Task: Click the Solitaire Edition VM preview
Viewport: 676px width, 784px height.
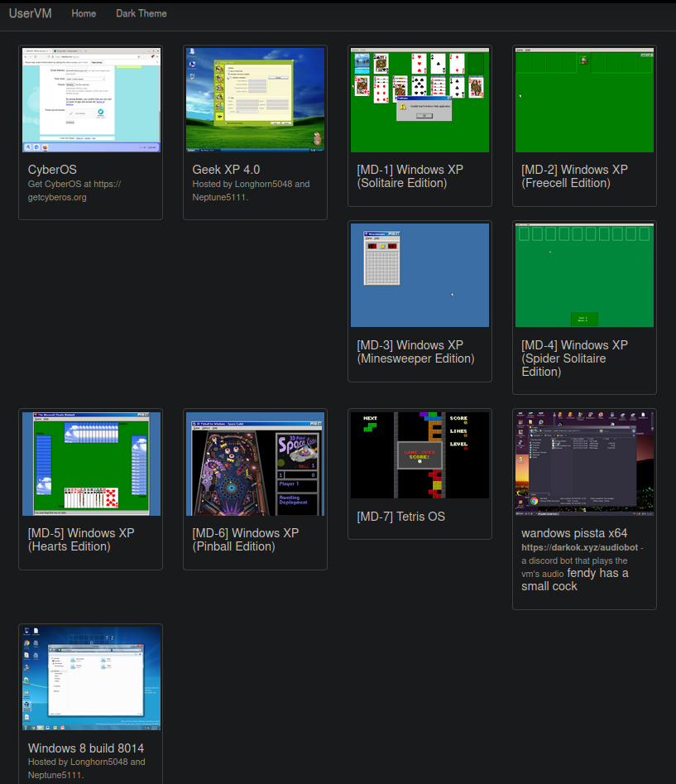Action: tap(420, 100)
